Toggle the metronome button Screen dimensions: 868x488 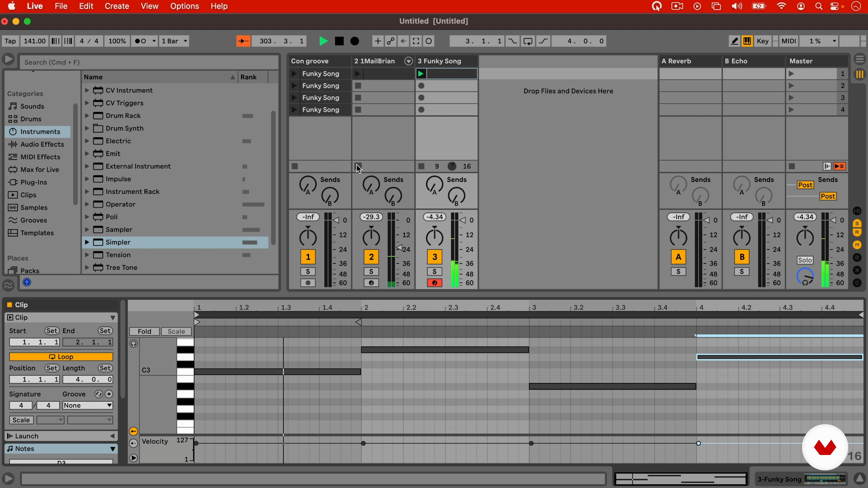[141, 41]
